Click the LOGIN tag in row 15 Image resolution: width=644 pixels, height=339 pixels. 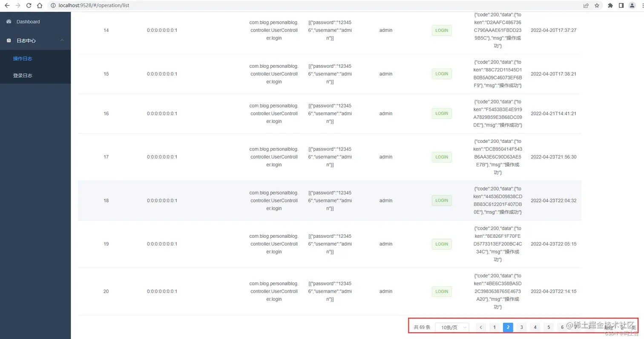click(442, 74)
